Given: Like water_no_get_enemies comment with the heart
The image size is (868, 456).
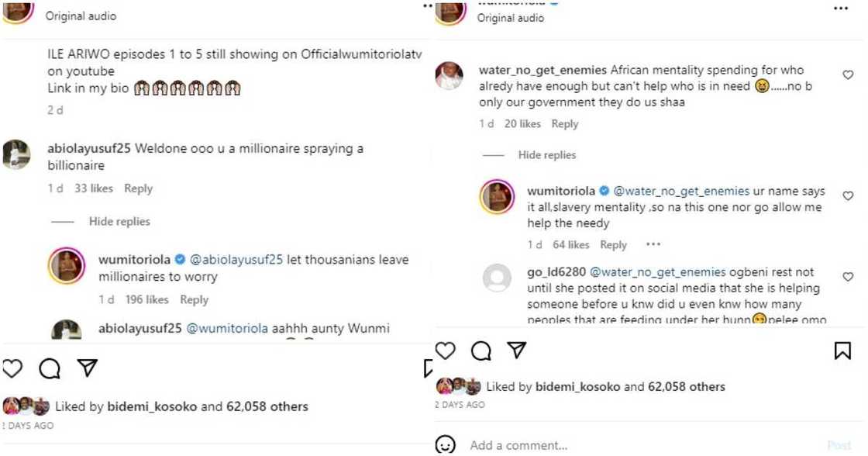Looking at the screenshot, I should (848, 75).
